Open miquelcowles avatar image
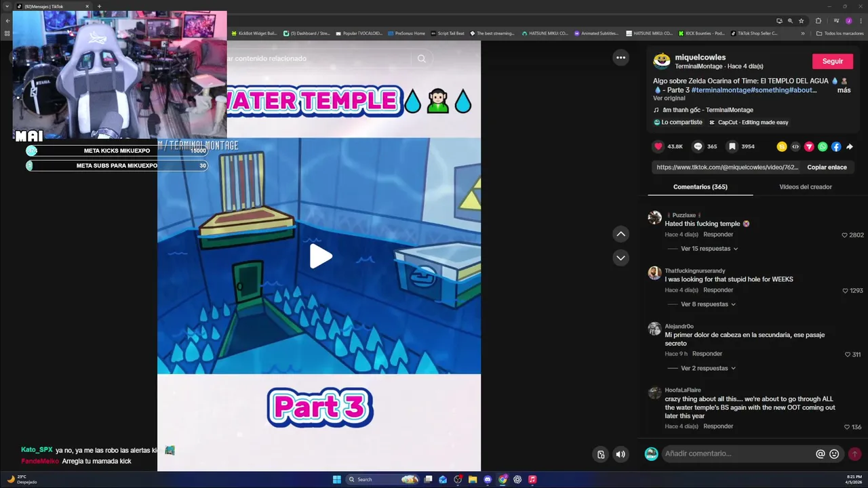Image resolution: width=868 pixels, height=488 pixels. (661, 61)
